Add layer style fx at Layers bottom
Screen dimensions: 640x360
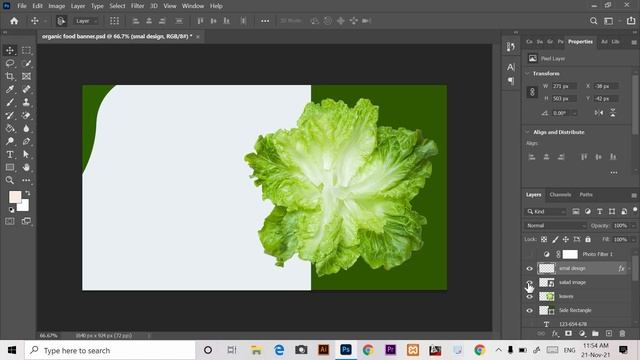[x=555, y=333]
